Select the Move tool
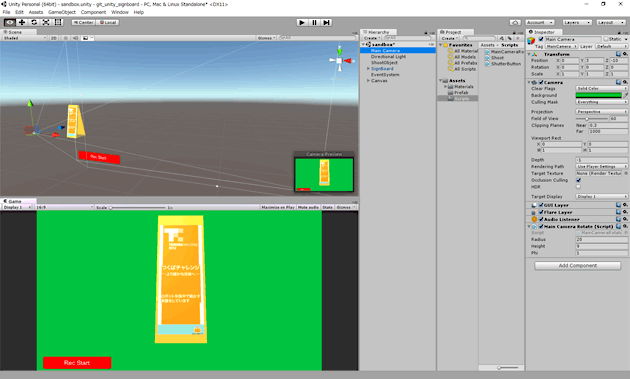The height and width of the screenshot is (379, 630). tap(22, 23)
